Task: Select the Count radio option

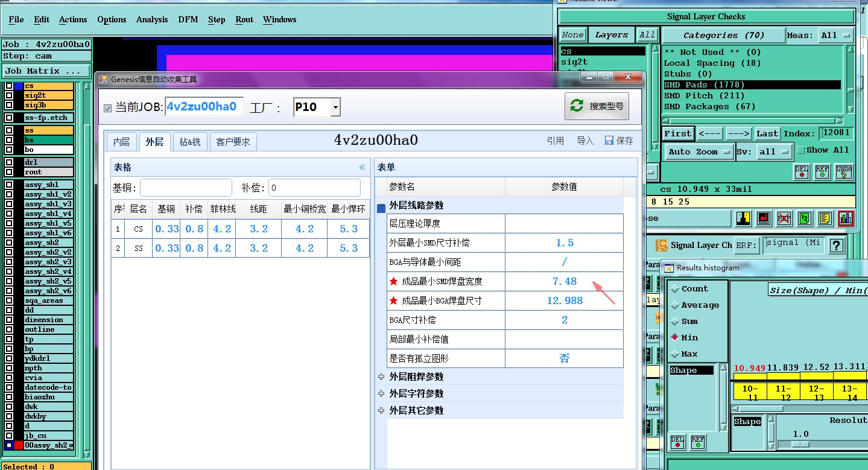Action: click(674, 289)
